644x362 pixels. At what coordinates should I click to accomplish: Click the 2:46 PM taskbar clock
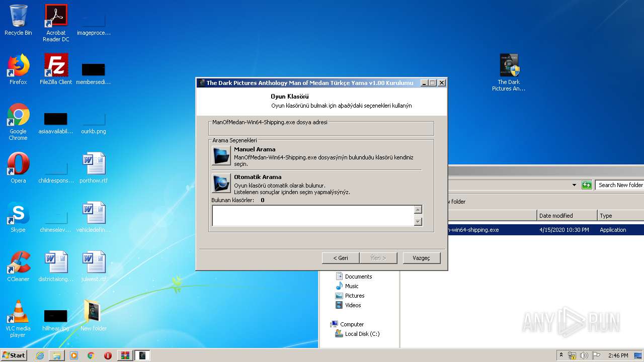point(618,355)
